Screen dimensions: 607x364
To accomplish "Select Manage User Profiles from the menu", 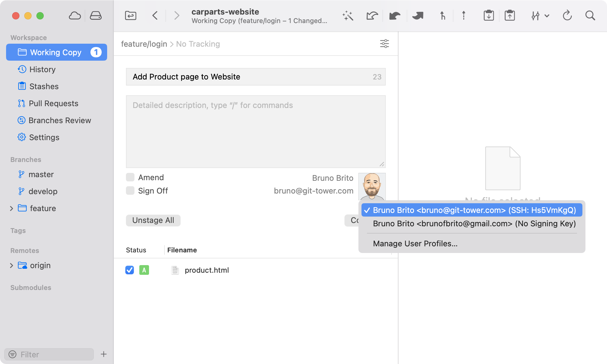I will pos(415,243).
